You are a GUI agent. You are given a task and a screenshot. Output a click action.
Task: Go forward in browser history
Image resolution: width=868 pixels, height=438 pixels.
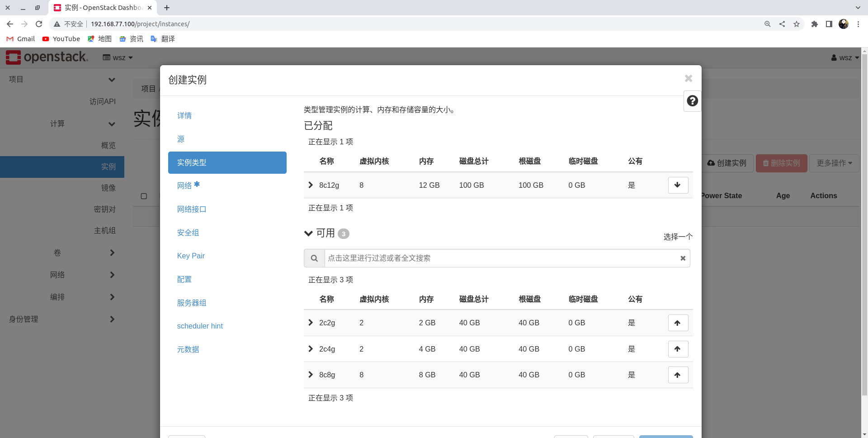pyautogui.click(x=24, y=24)
